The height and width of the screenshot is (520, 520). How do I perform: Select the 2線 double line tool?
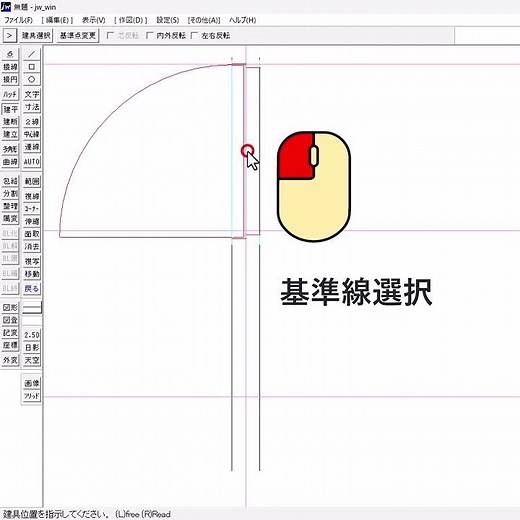point(32,122)
